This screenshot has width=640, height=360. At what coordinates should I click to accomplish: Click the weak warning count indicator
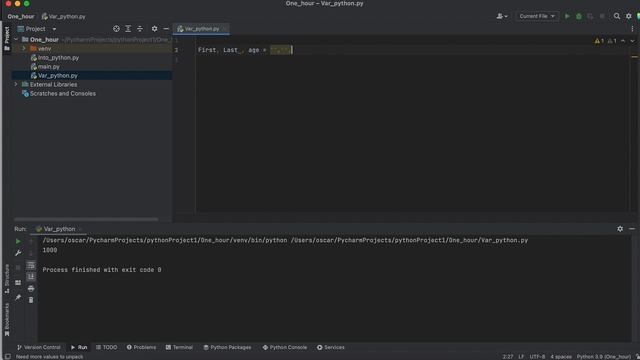tap(612, 41)
